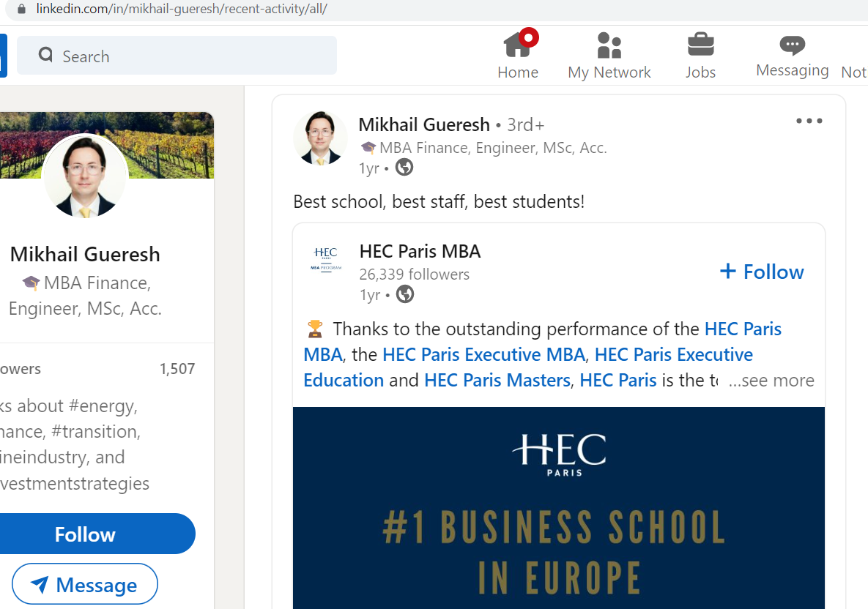Viewport: 868px width, 609px height.
Task: Click the 1,507 followers count
Action: click(x=177, y=369)
